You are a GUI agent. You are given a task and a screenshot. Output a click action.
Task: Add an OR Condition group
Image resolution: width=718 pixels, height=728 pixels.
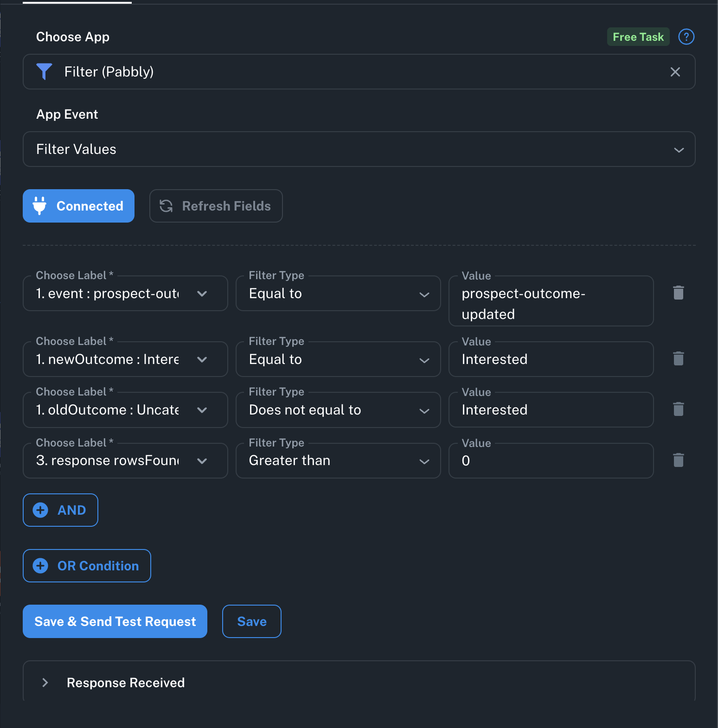(x=87, y=566)
